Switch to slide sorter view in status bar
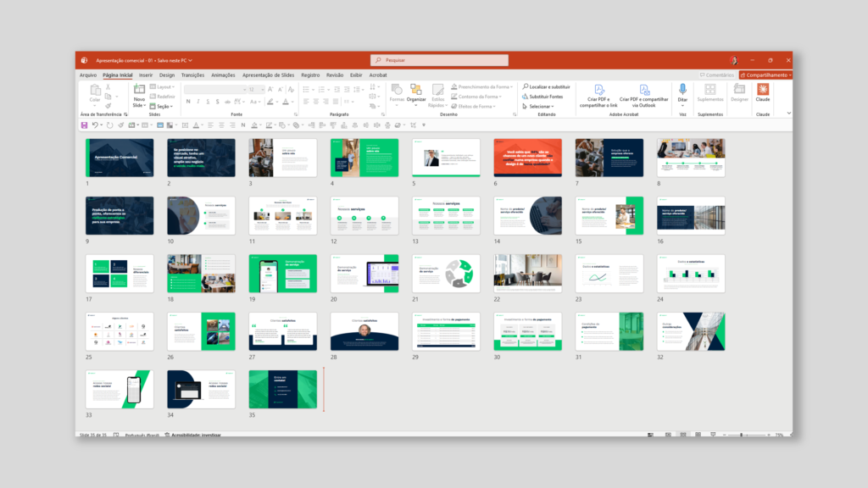868x488 pixels. pos(683,435)
